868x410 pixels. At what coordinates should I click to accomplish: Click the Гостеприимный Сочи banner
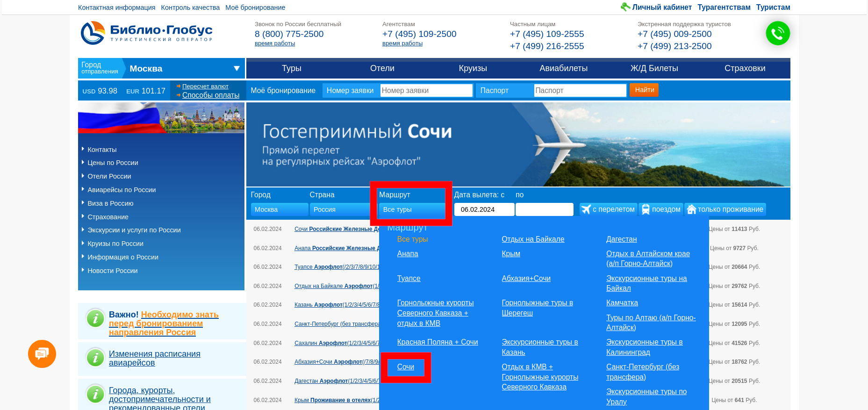(x=518, y=144)
